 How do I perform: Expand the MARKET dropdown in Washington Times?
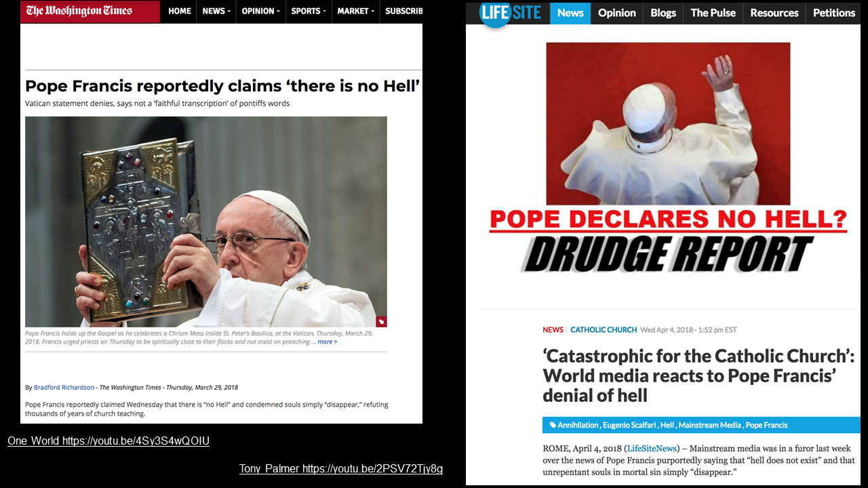356,11
